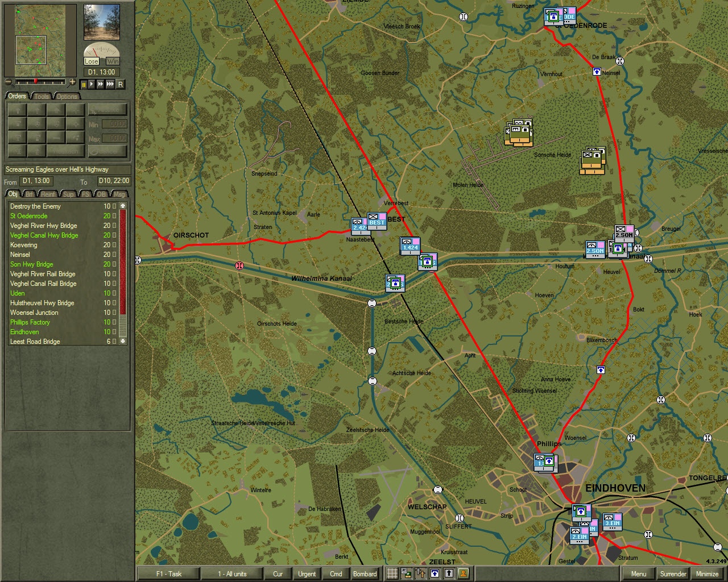
Task: Click the black arrow unit filter icon
Action: tap(449, 573)
